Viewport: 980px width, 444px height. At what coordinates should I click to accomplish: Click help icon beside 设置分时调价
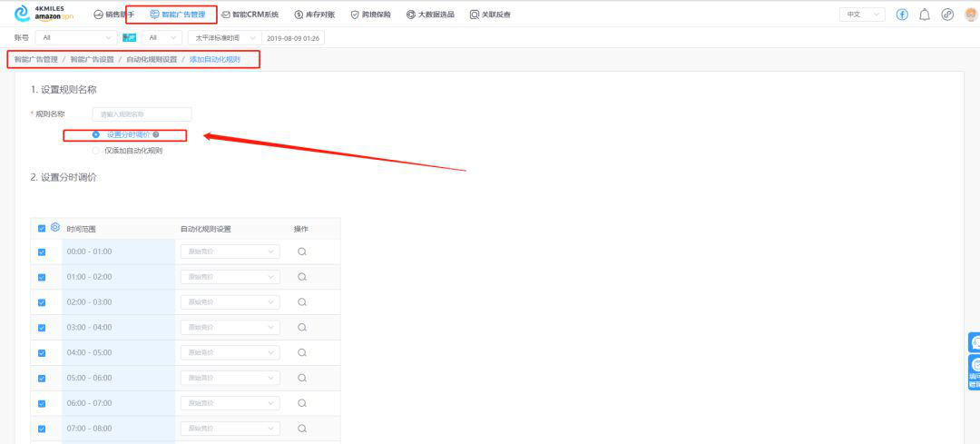156,134
